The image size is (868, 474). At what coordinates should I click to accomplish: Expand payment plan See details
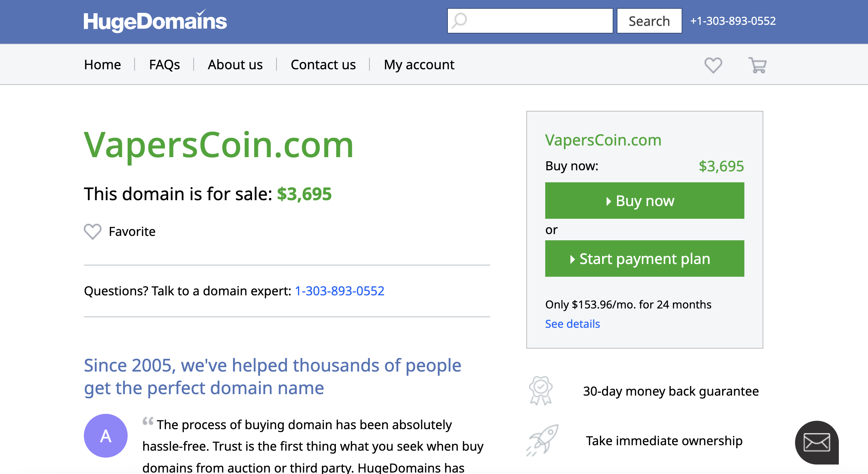coord(572,324)
